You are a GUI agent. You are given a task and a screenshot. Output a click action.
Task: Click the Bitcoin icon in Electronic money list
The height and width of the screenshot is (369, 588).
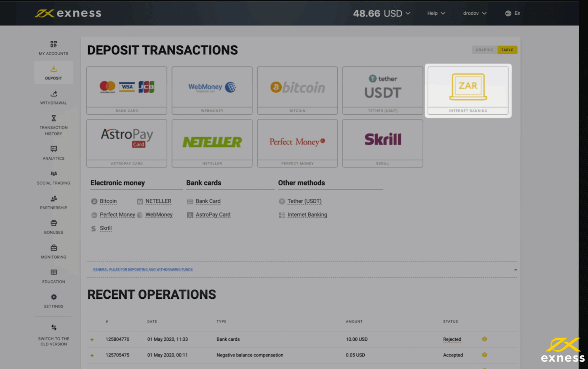coord(94,201)
